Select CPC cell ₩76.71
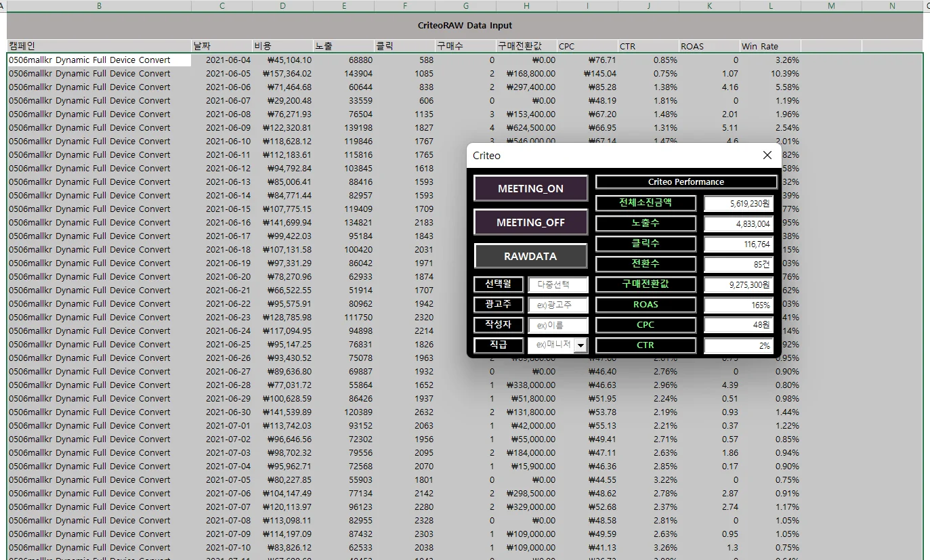The image size is (930, 560). point(587,60)
